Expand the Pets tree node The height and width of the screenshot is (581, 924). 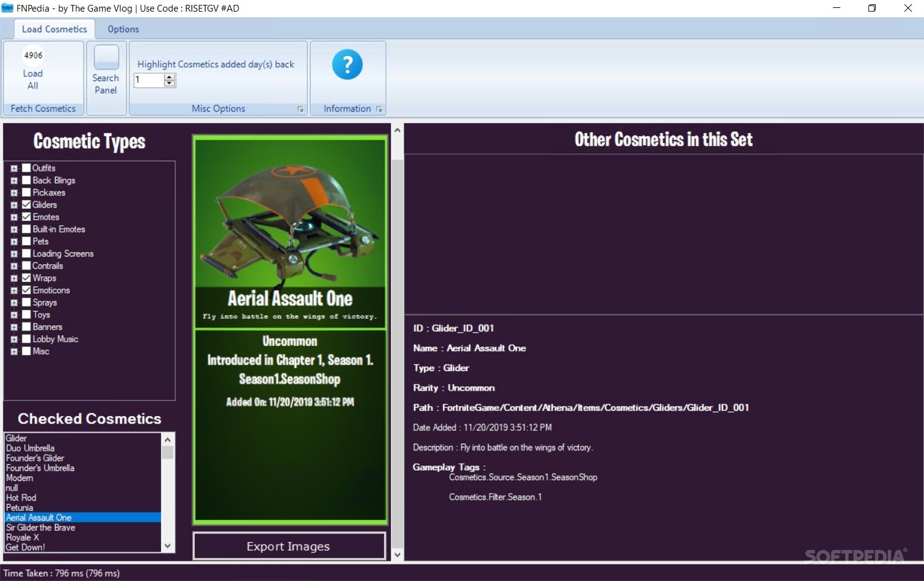[x=14, y=242]
